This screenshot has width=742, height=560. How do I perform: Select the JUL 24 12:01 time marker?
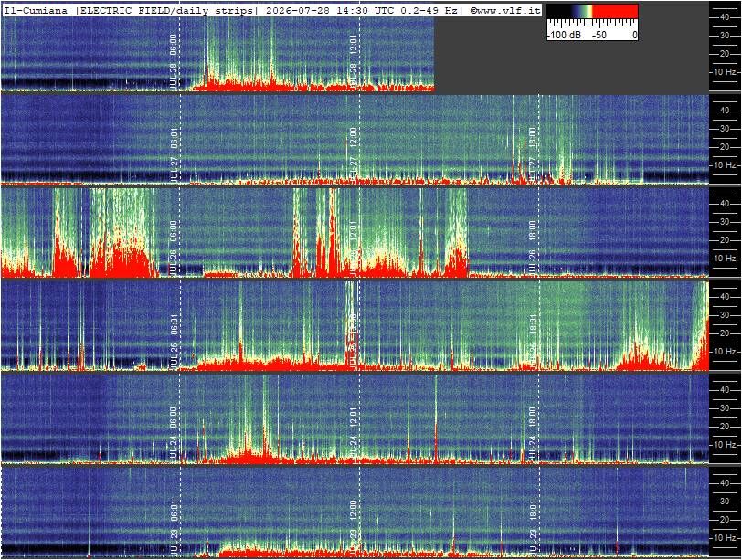point(354,434)
